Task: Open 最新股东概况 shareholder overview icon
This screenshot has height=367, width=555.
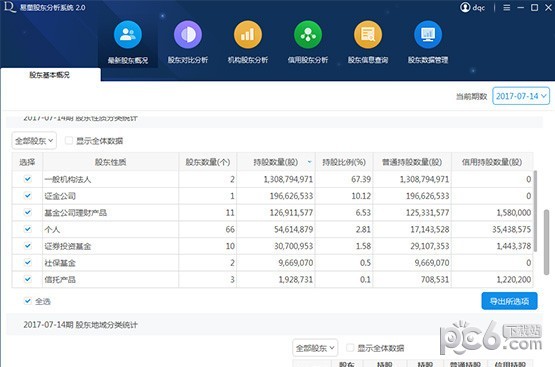Action: point(128,35)
